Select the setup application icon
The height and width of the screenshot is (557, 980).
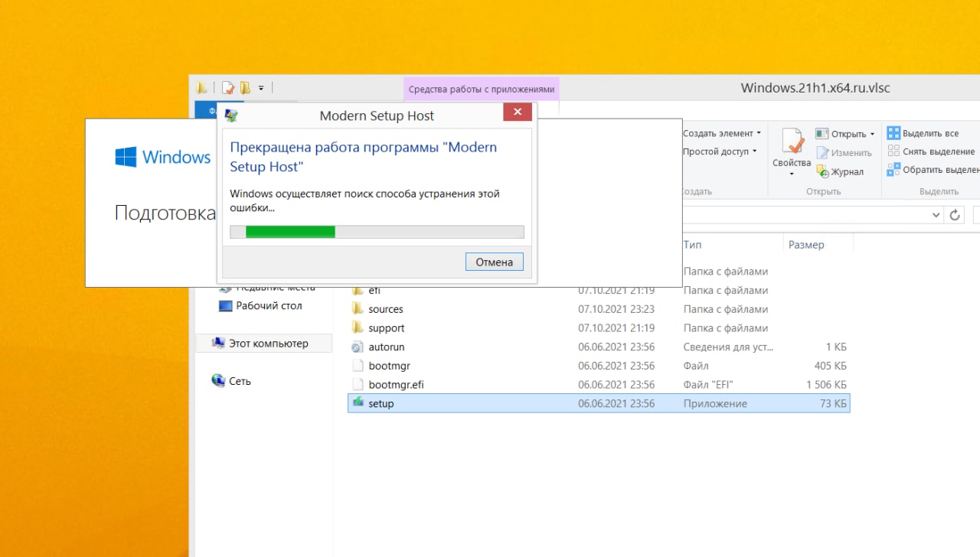358,402
